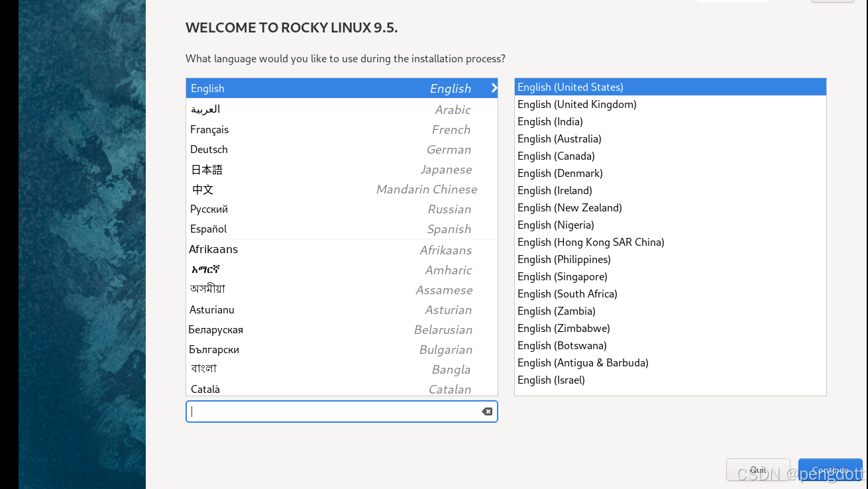Choose Asturianu (Asturian) language
The width and height of the screenshot is (868, 489).
342,309
